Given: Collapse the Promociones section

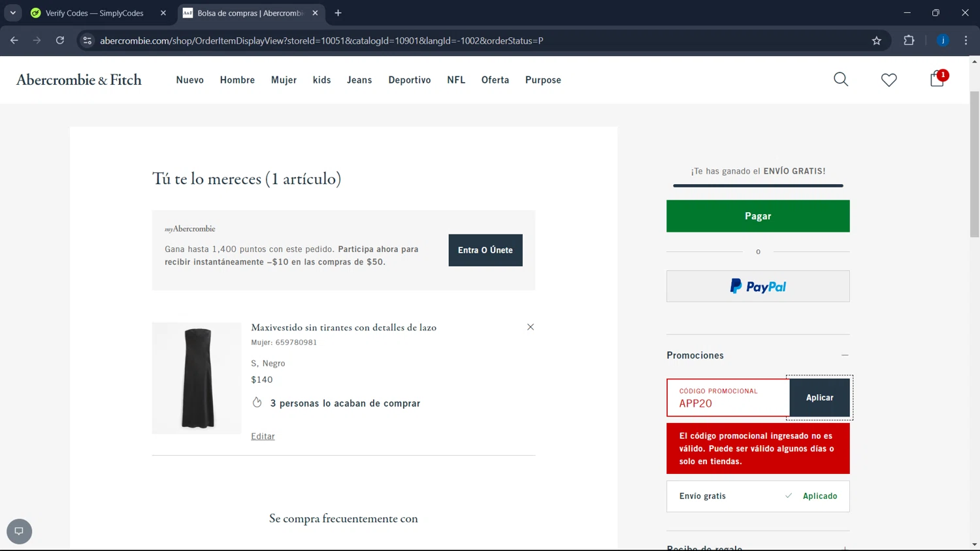Looking at the screenshot, I should [x=845, y=355].
